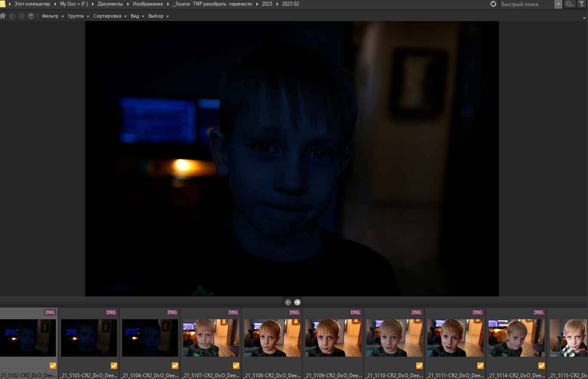Uncheck the _21_5102 thumbnail checkbox
Viewport: 588px width, 379px height.
(x=53, y=366)
